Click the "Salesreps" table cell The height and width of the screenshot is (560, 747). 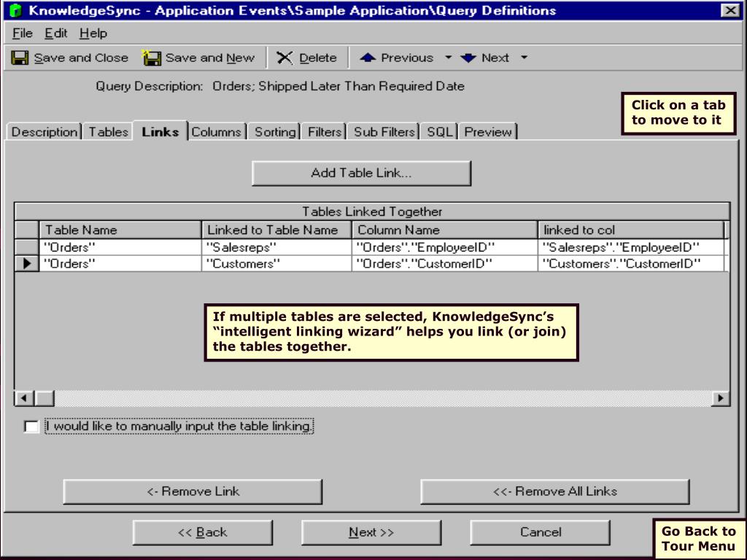pos(276,247)
